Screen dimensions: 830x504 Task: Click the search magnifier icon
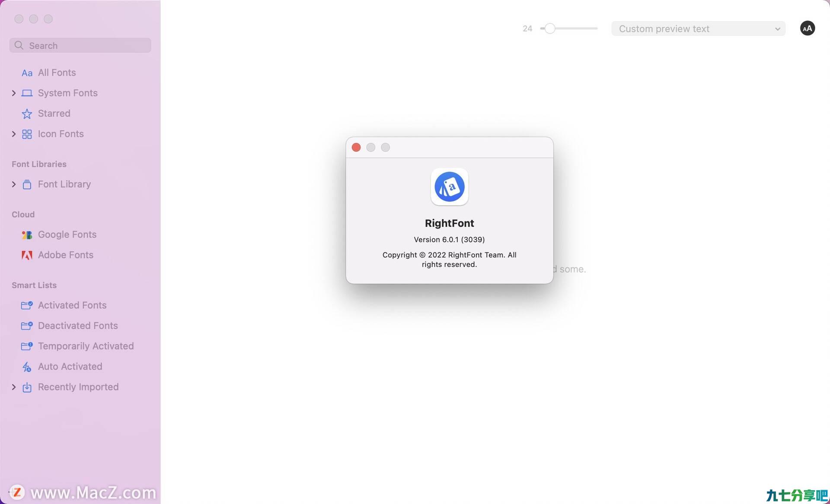pyautogui.click(x=19, y=45)
